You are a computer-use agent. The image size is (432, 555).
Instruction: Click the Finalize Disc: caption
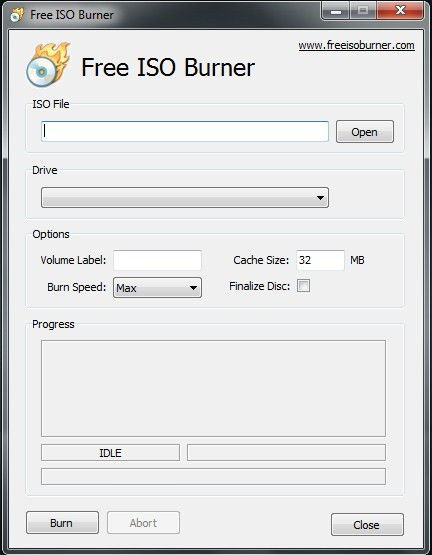coord(259,286)
